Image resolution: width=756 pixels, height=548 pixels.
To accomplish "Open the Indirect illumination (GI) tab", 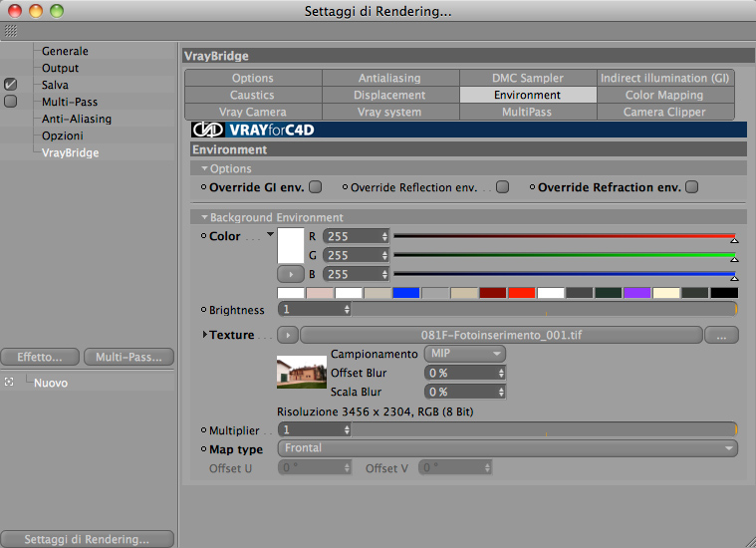I will click(x=665, y=78).
